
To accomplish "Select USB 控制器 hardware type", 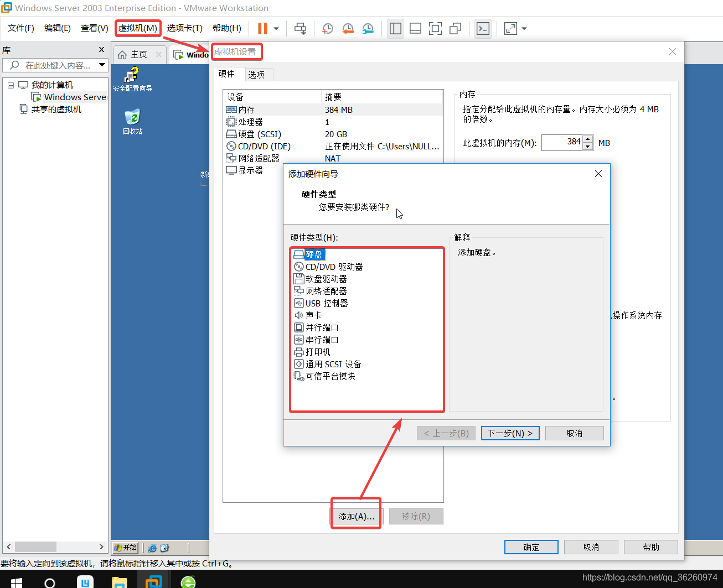I will (321, 303).
